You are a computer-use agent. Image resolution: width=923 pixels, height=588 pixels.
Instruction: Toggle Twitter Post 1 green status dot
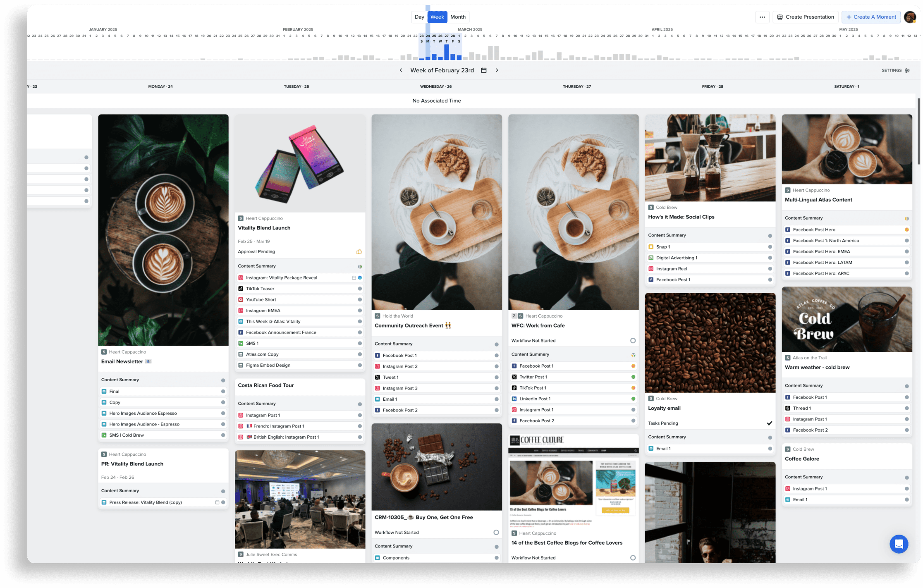pos(633,377)
